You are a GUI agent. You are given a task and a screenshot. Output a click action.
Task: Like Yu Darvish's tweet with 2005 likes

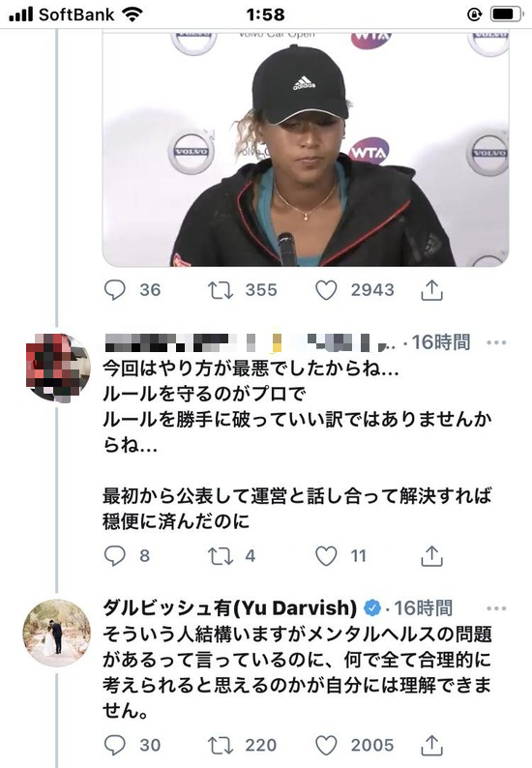326,746
